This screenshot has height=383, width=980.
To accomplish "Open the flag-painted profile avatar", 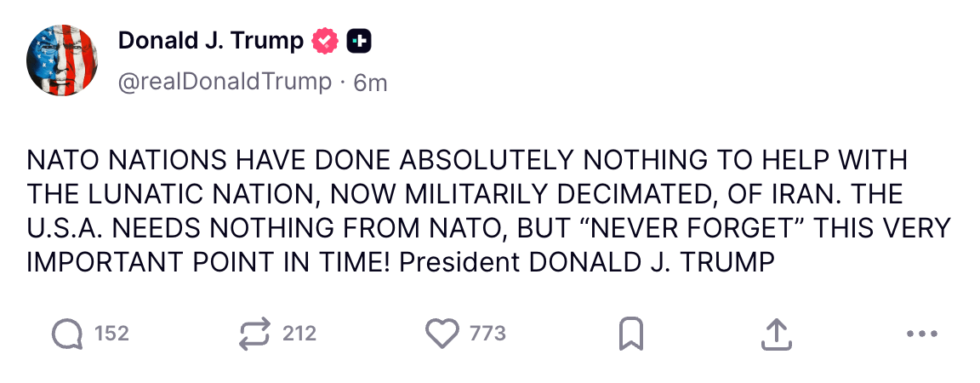I will (61, 60).
